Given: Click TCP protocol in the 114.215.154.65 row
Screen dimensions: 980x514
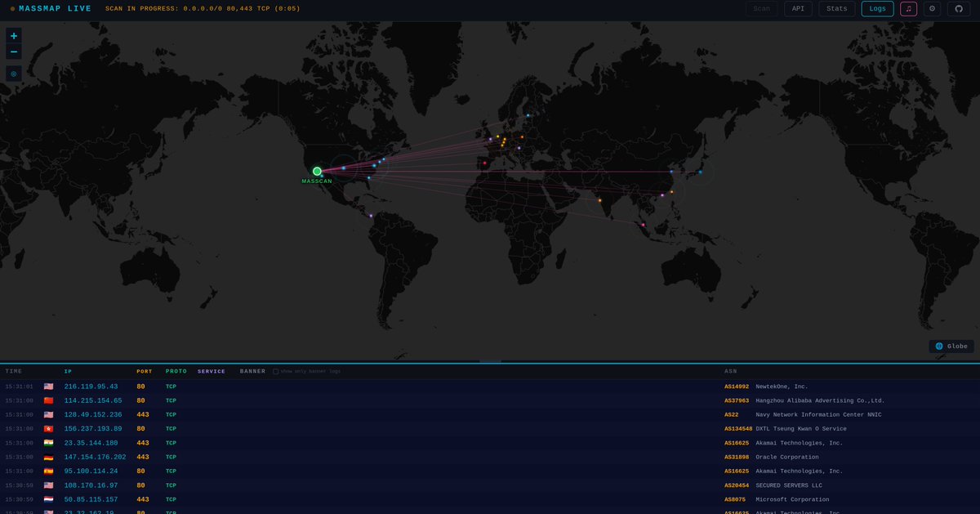Looking at the screenshot, I should pos(171,400).
